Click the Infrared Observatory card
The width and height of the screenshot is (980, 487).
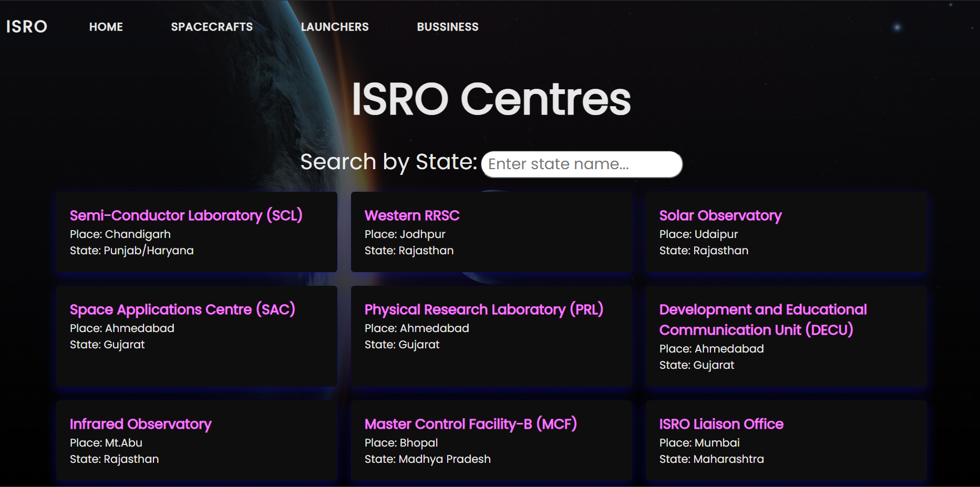pyautogui.click(x=197, y=440)
